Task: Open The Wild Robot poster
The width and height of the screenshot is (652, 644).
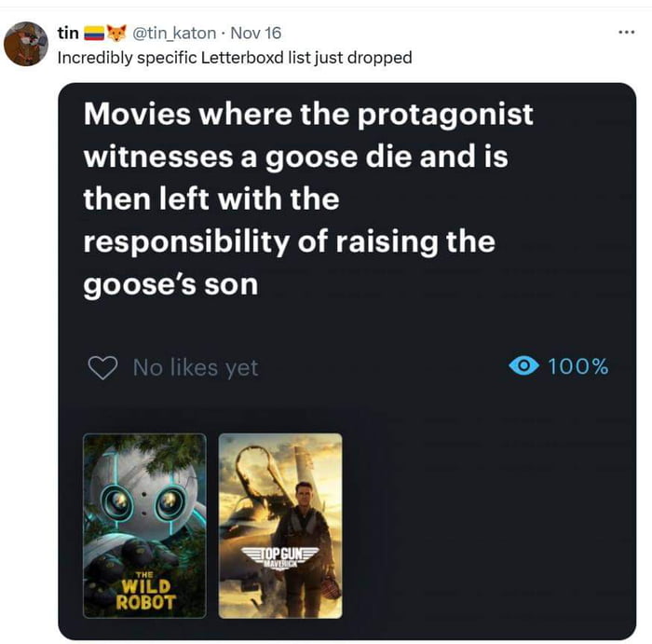Action: (x=144, y=526)
